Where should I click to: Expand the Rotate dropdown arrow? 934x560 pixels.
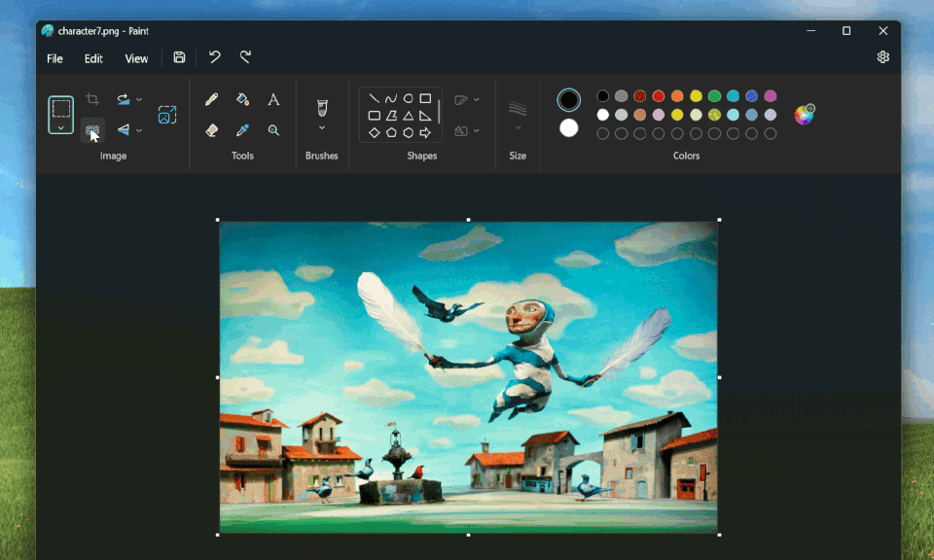(x=139, y=99)
